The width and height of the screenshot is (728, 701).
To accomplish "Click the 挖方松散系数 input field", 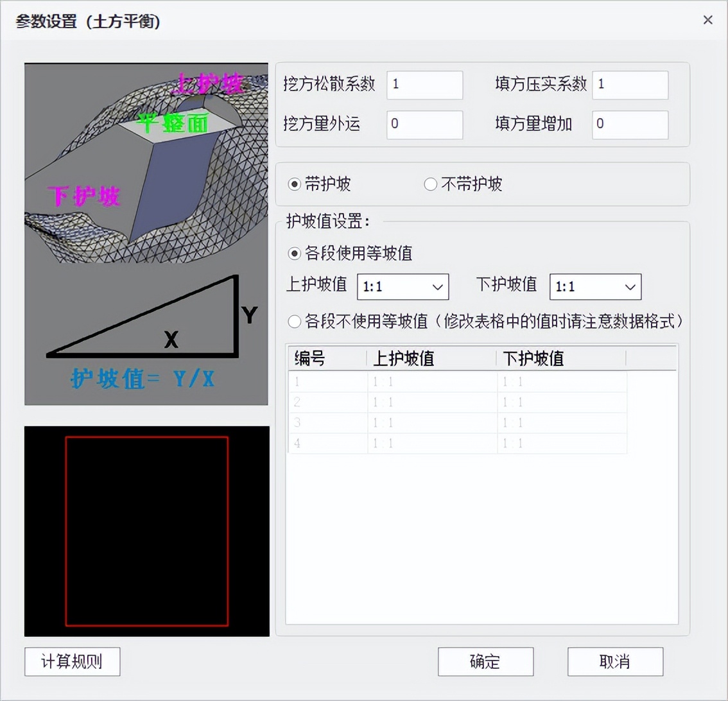I will pos(424,85).
